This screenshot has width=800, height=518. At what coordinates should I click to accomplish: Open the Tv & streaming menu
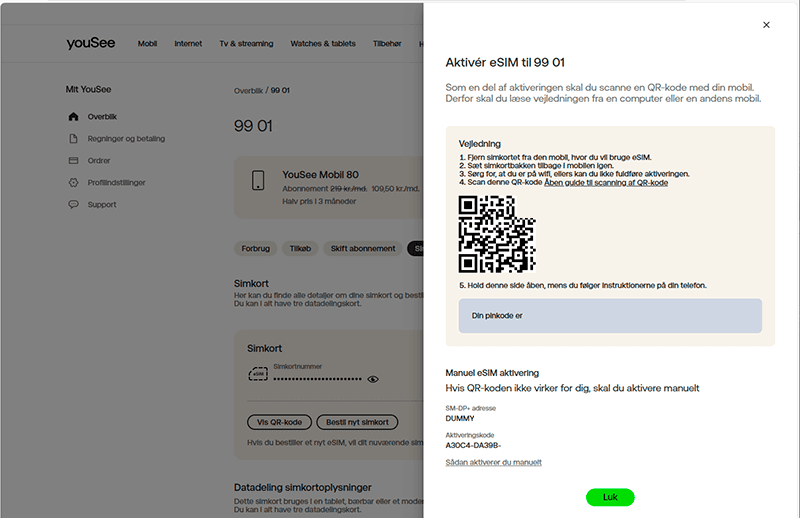pyautogui.click(x=246, y=44)
